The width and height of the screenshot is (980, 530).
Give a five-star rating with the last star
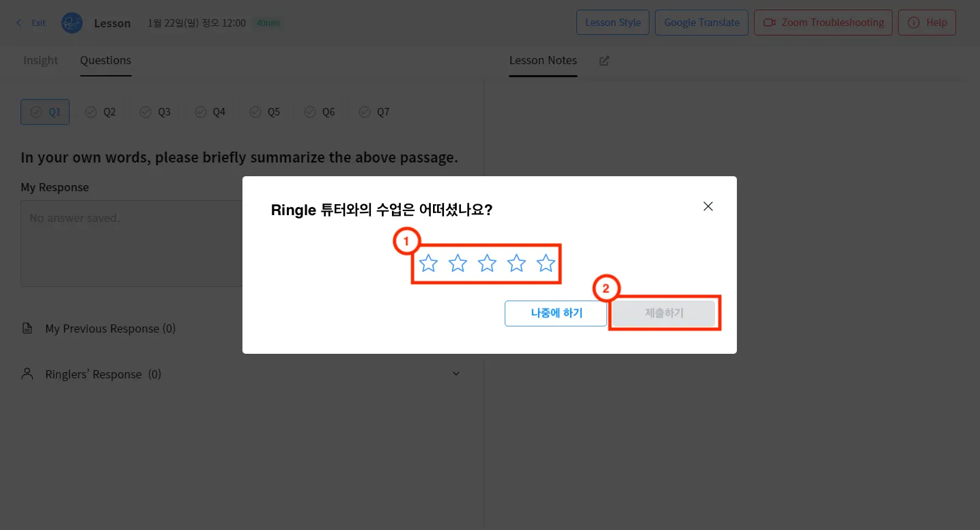pyautogui.click(x=546, y=263)
